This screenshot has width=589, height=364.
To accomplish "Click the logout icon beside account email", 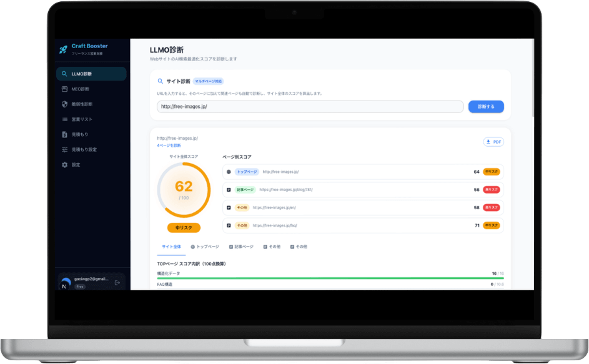I will point(117,283).
